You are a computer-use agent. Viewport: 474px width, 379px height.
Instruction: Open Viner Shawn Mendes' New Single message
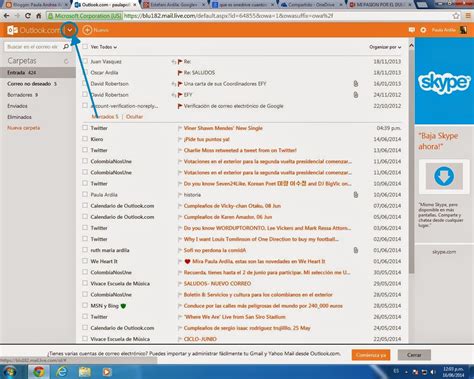(223, 128)
